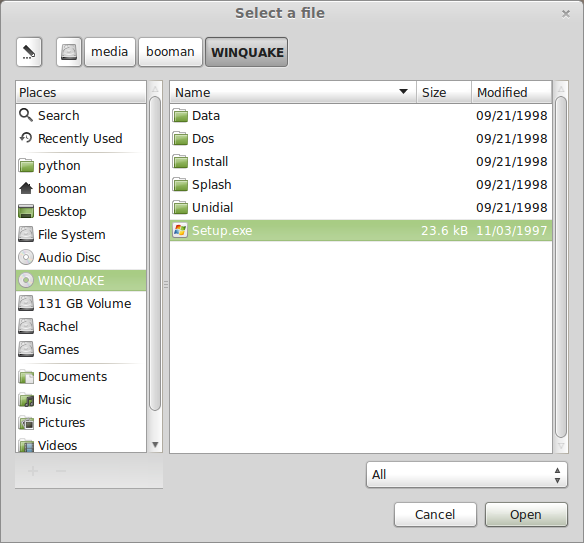
Task: Click the File System label
Action: 72,235
